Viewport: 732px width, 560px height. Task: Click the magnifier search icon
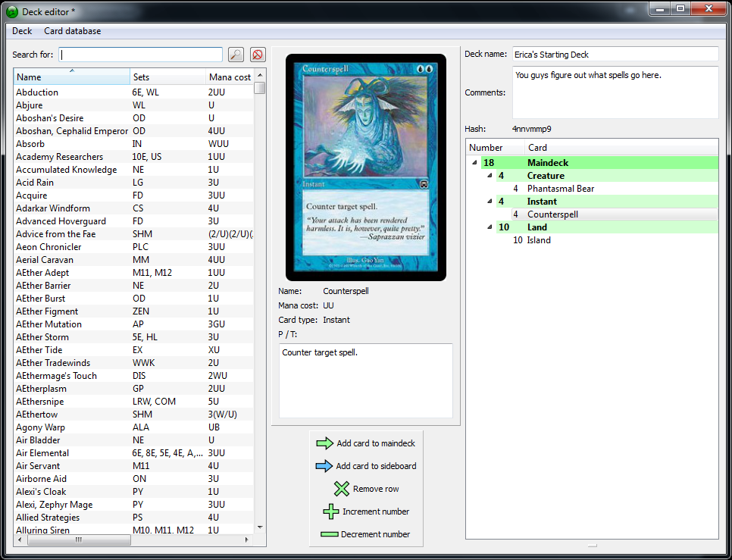click(x=236, y=55)
